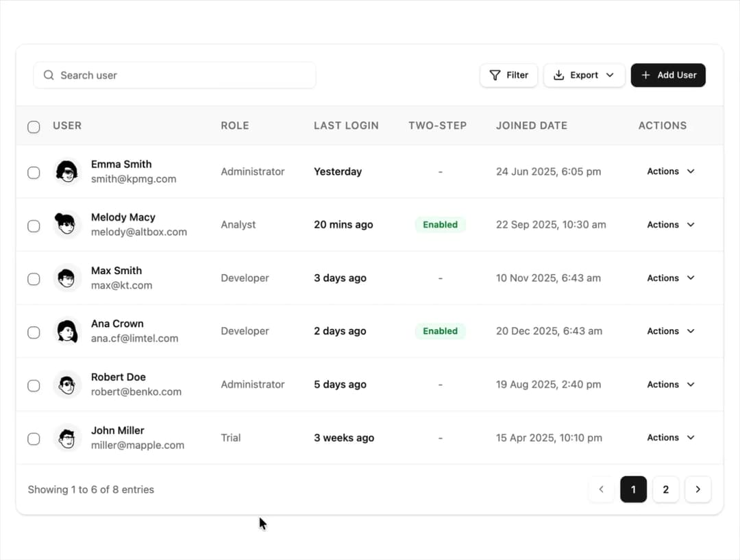The height and width of the screenshot is (560, 740).
Task: Click '20 mins ago' last login
Action: pos(343,225)
